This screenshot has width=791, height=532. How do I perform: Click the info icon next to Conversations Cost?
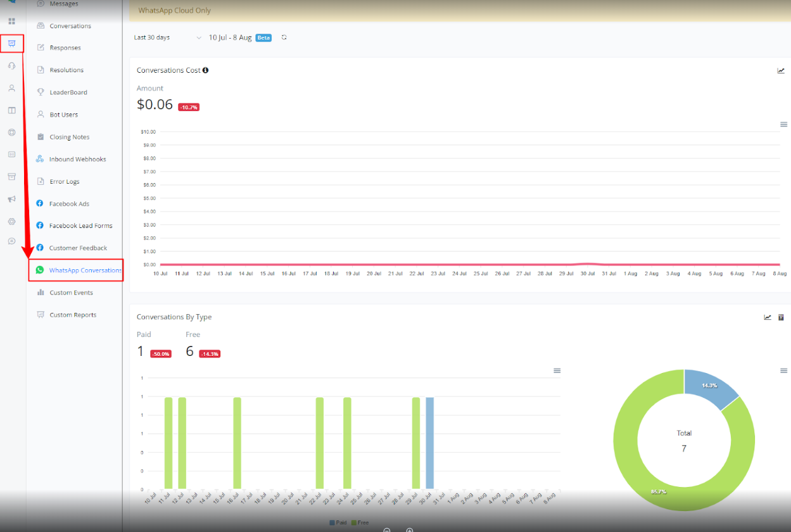pyautogui.click(x=205, y=70)
